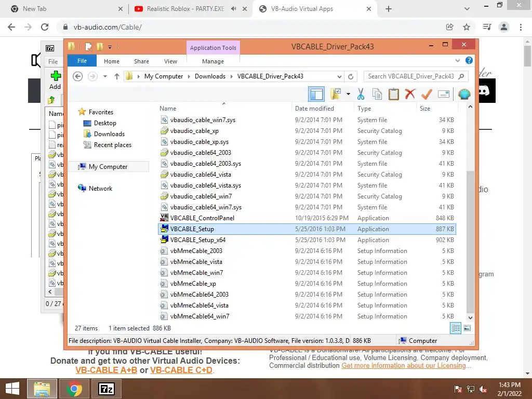Open the recent locations dropdown arrow

105,76
